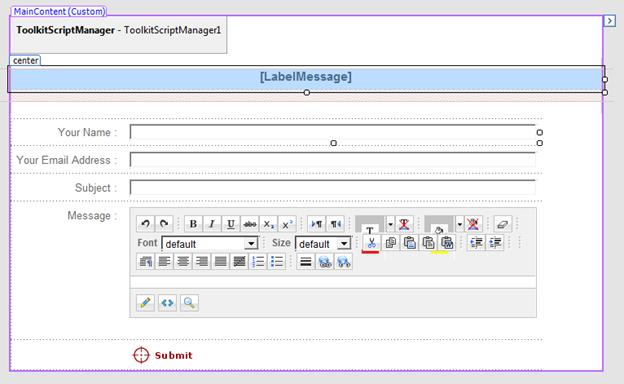624x384 pixels.
Task: Clear the text background color
Action: 473,224
